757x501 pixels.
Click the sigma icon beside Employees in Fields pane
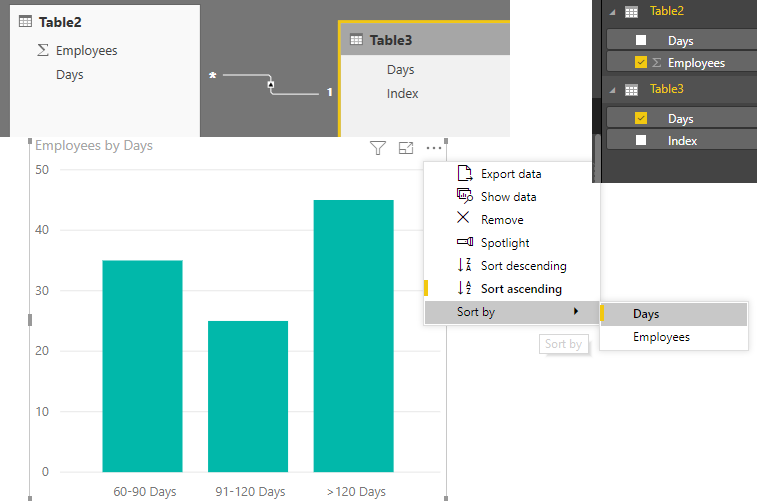point(657,62)
